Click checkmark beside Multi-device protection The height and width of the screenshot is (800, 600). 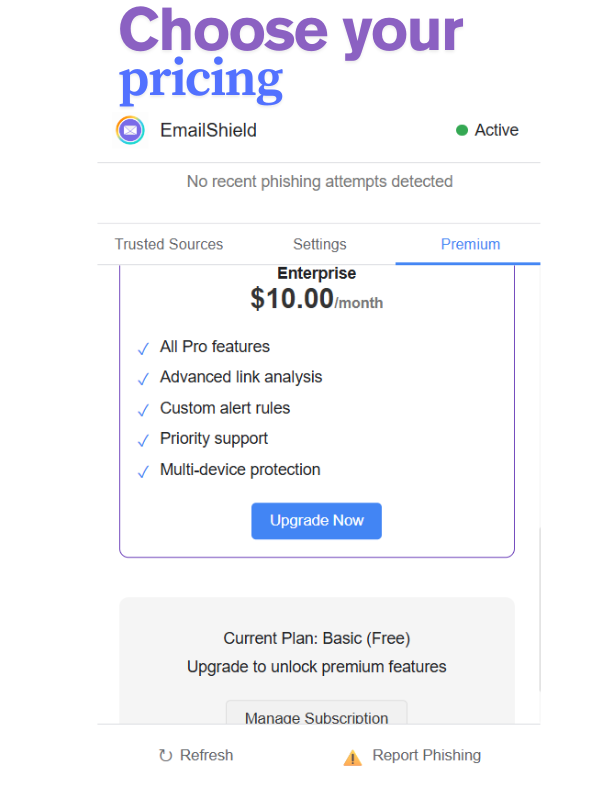[x=143, y=471]
